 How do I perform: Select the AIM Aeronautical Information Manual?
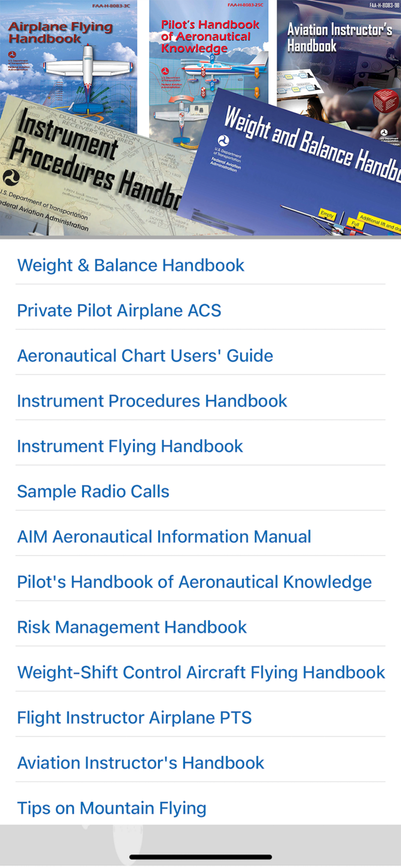pos(164,536)
